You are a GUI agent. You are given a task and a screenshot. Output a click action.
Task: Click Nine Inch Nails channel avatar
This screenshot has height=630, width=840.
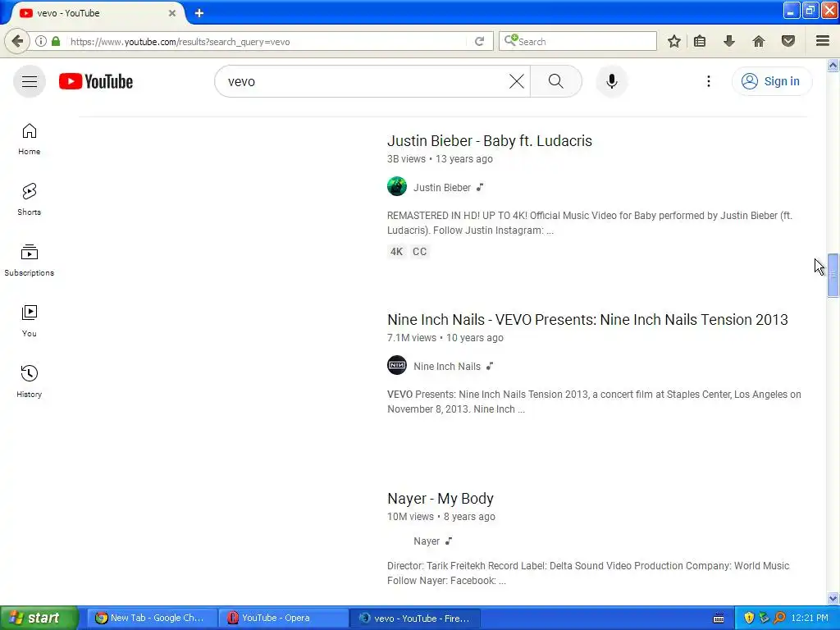coord(397,365)
